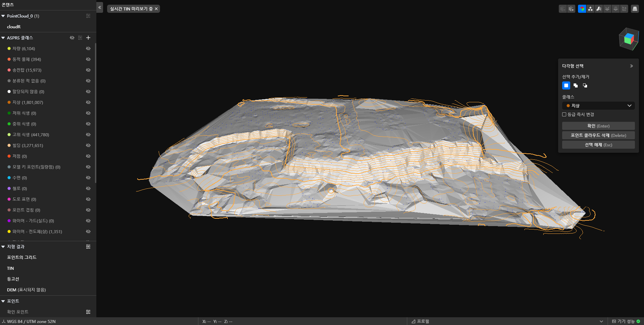The image size is (644, 325).
Task: Collapse the PointCloud_0 tree section
Action: tap(3, 16)
